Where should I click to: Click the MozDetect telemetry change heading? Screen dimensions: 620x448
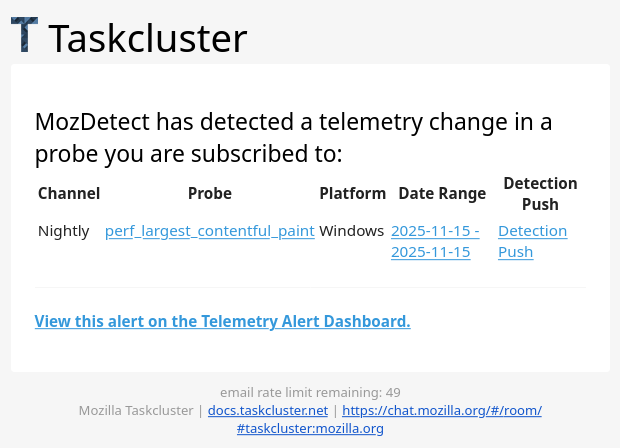pos(294,138)
